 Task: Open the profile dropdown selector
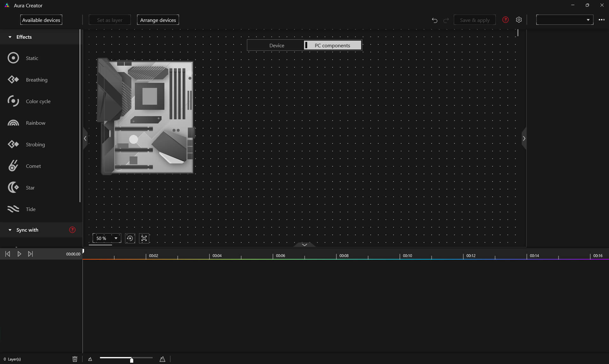pos(564,20)
